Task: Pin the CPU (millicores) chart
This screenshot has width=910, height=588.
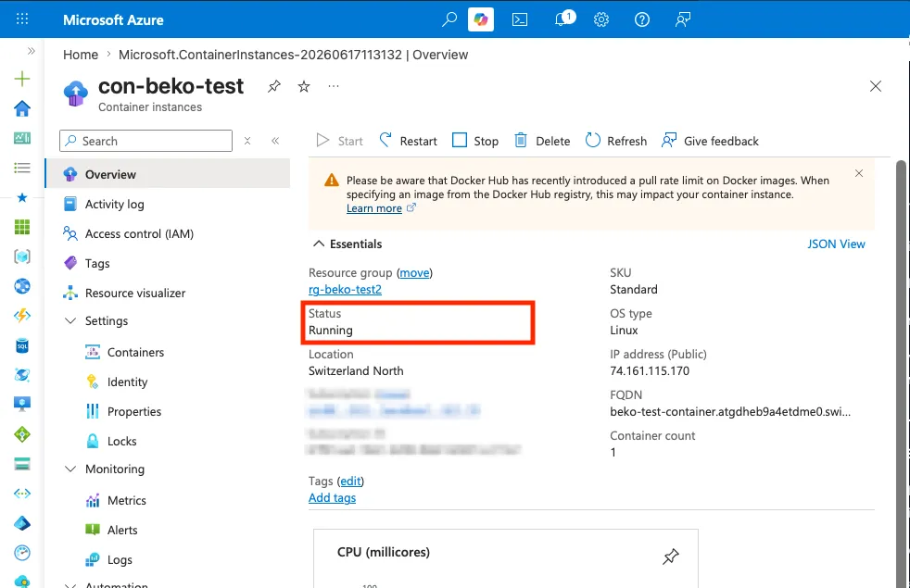Action: point(670,557)
